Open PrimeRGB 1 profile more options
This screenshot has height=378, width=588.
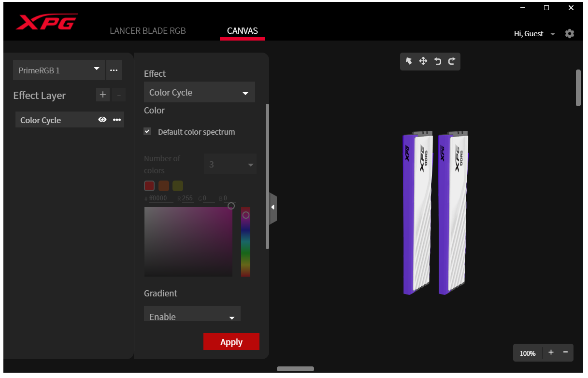point(114,70)
